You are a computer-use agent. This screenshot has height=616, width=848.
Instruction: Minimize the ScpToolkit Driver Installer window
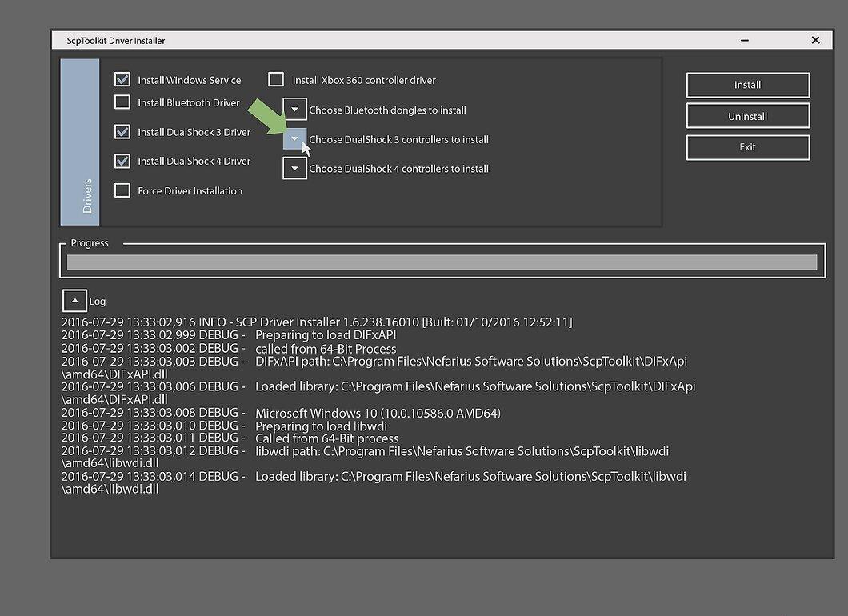[x=745, y=41]
